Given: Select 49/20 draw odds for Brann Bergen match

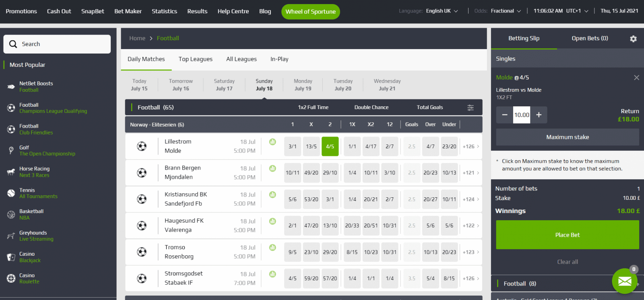Looking at the screenshot, I should 311,173.
